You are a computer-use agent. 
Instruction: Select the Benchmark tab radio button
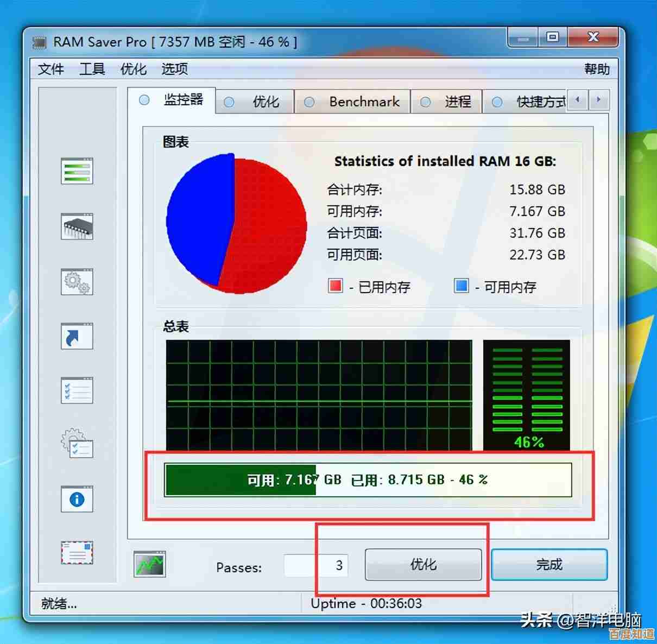pos(309,102)
